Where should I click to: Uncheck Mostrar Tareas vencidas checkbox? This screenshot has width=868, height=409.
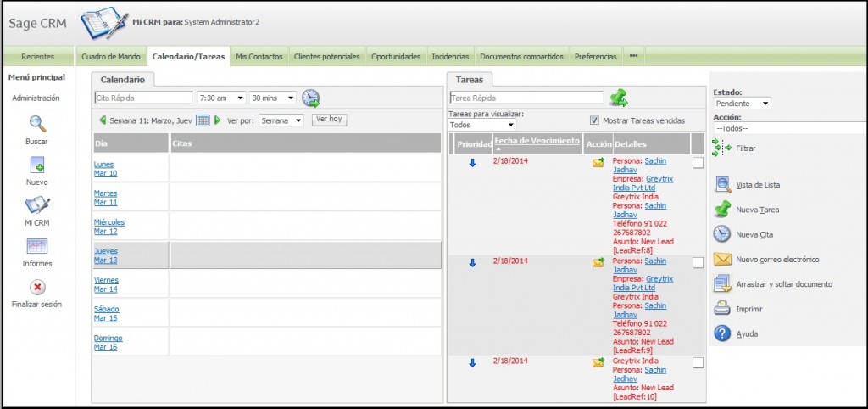pyautogui.click(x=594, y=120)
